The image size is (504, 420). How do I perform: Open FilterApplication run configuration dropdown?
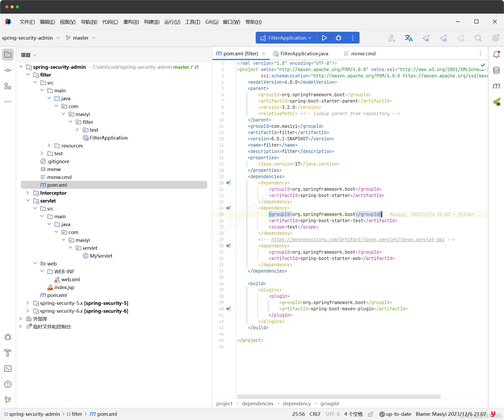286,38
